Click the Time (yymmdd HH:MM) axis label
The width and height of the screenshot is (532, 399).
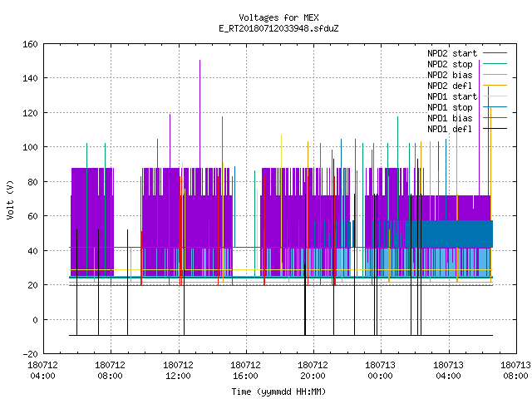(278, 392)
